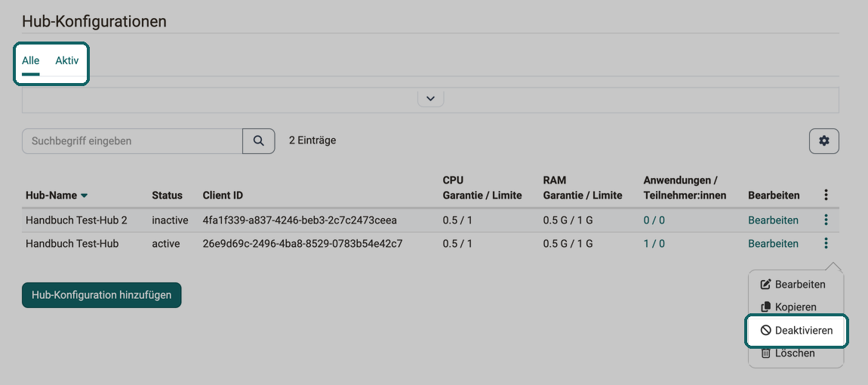868x385 pixels.
Task: Click the CPU Garantie / Limite header
Action: (x=482, y=188)
